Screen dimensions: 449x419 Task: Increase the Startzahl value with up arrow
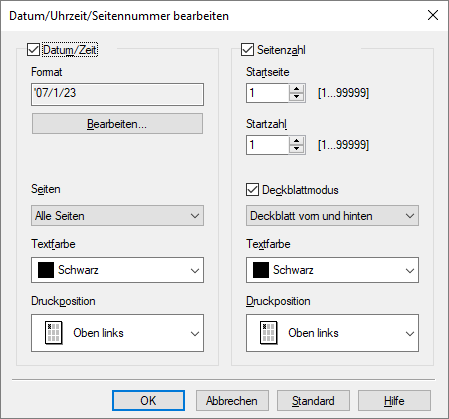click(x=297, y=141)
